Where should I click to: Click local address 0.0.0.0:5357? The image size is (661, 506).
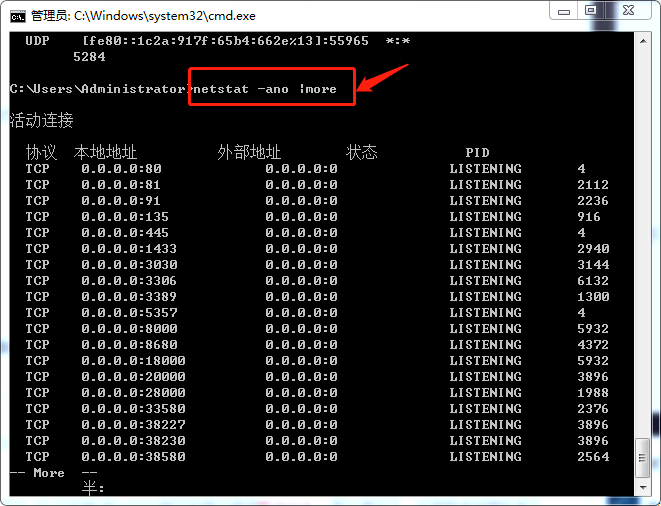coord(129,313)
